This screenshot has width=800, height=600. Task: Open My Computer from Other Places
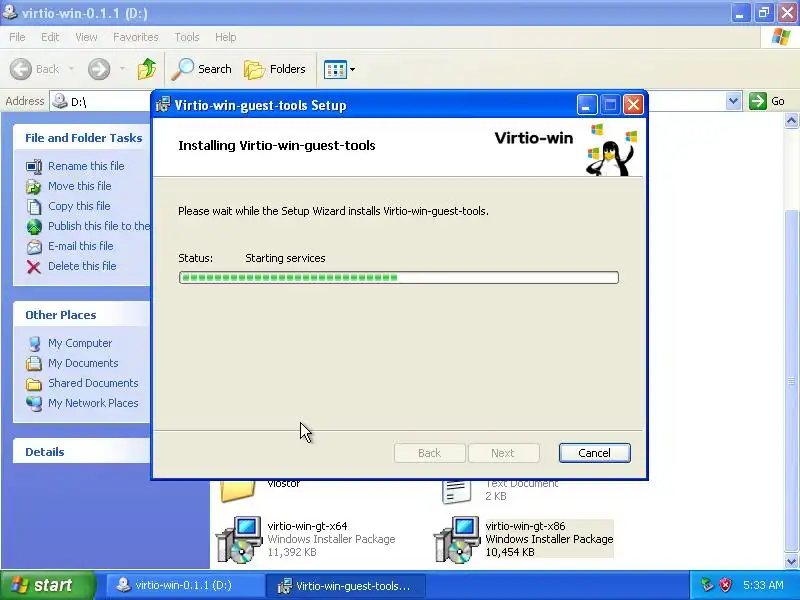(x=80, y=343)
